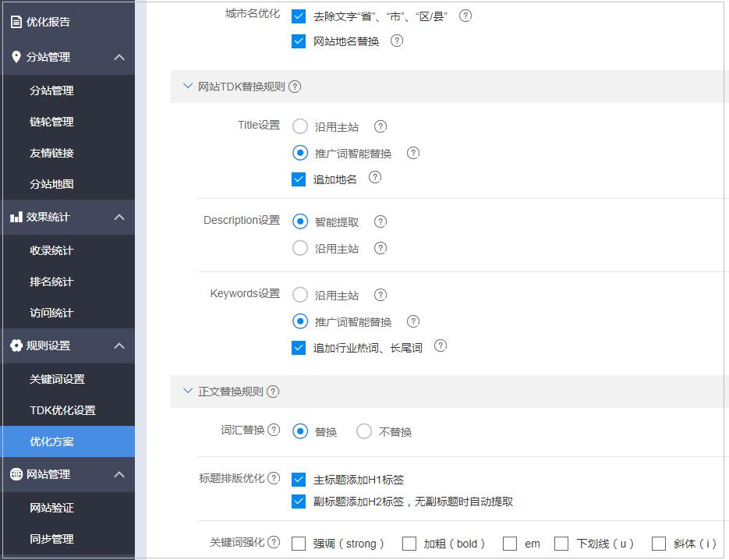Click help icon next to 追加行业热词、长尾词

pos(441,346)
